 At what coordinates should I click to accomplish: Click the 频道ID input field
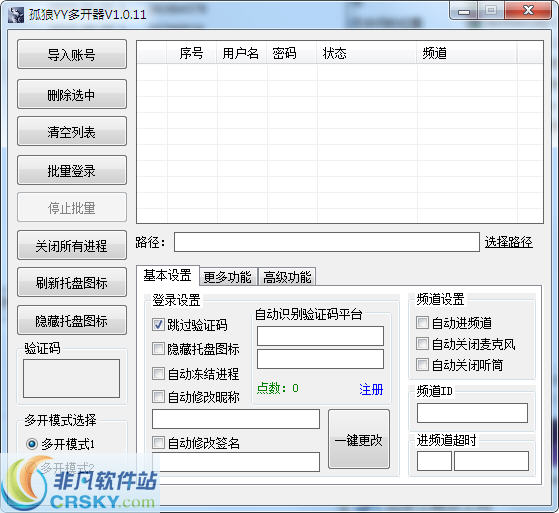point(472,413)
